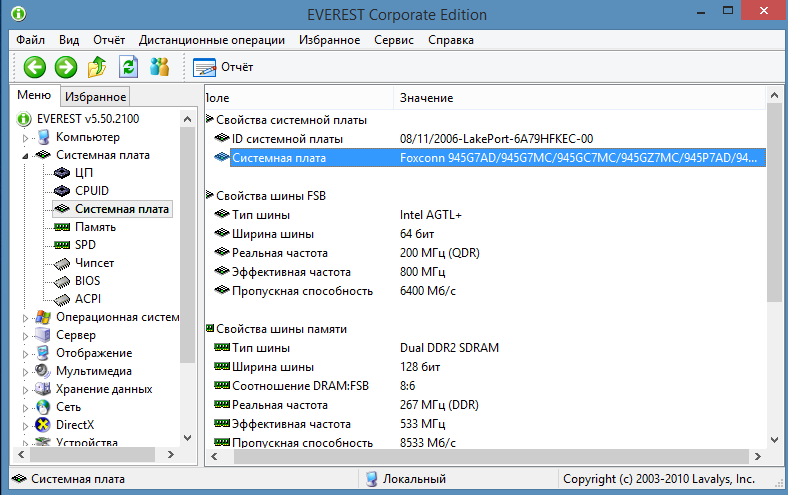This screenshot has width=788, height=495.
Task: Click the Свойства шины FSB group header
Action: click(271, 195)
